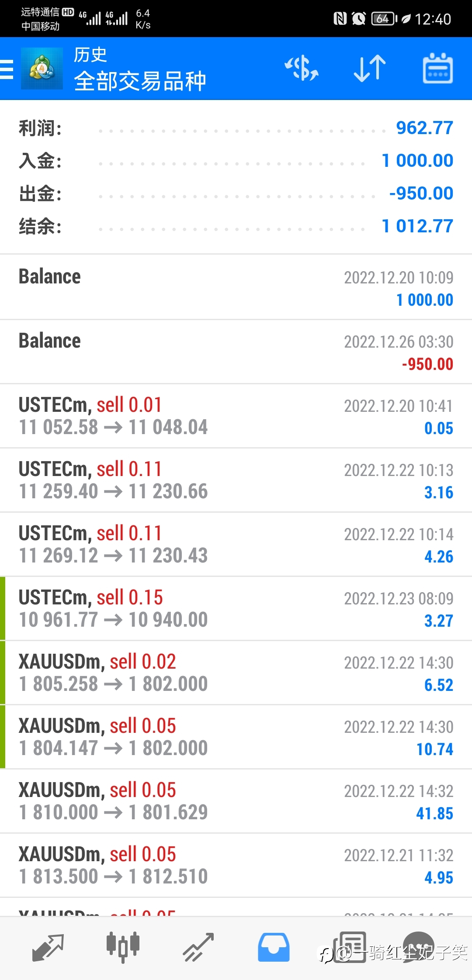
Task: Tap the MetaTrader 4 app logo
Action: (42, 69)
